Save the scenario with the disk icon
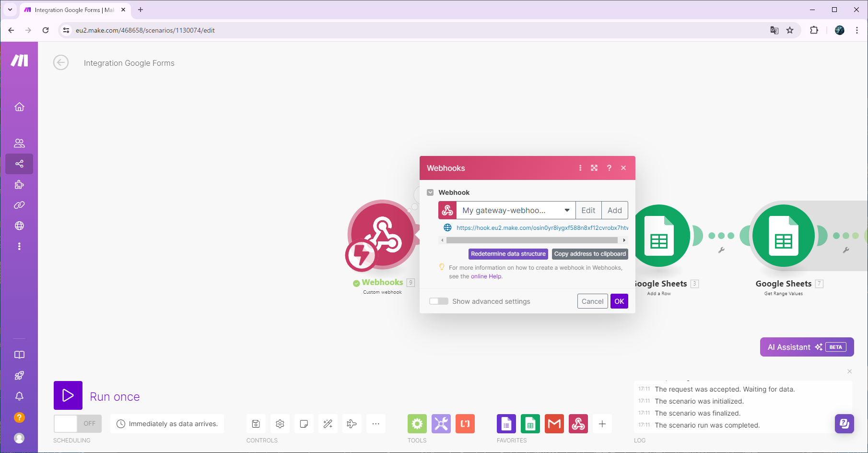The image size is (868, 453). tap(256, 424)
